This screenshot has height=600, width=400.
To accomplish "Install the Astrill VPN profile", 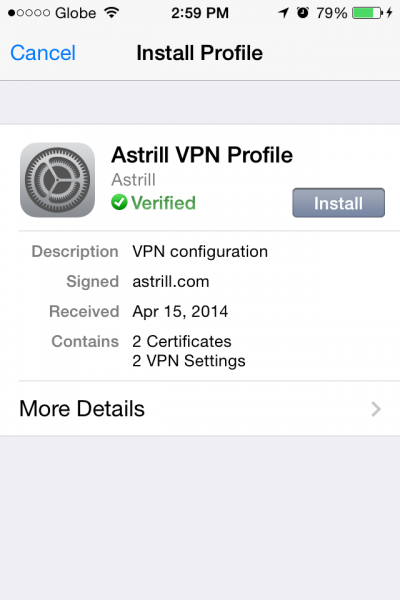I will click(x=338, y=203).
